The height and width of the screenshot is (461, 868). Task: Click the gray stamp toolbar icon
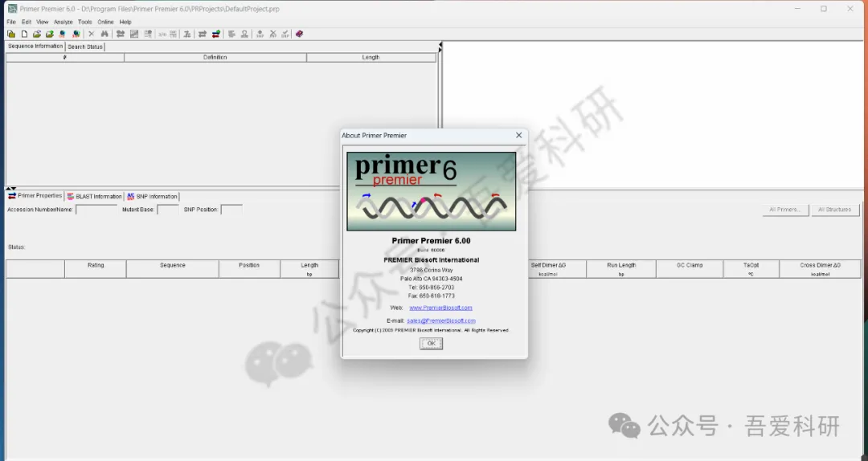pyautogui.click(x=244, y=35)
